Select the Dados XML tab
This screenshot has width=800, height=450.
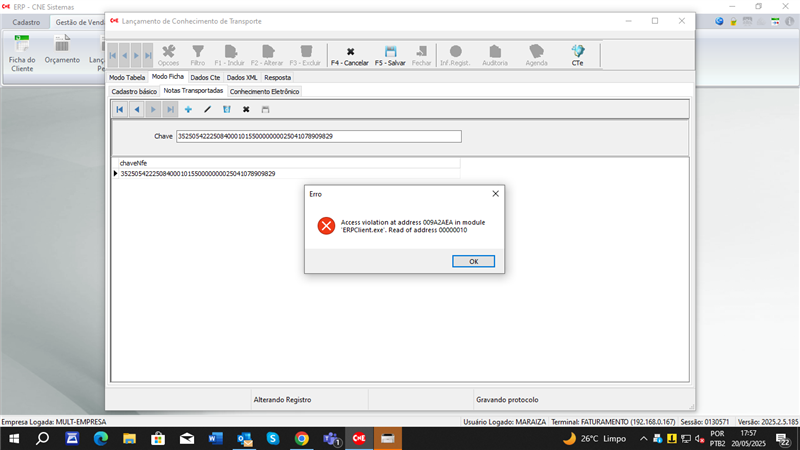(241, 77)
